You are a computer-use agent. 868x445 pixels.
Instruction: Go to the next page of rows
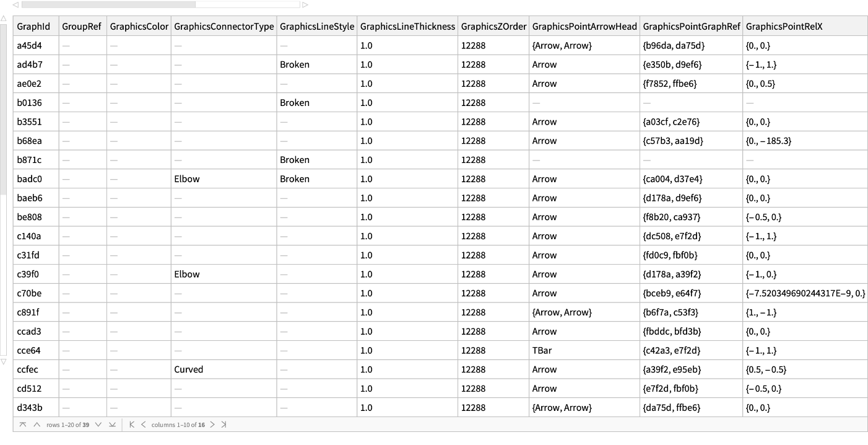point(98,425)
